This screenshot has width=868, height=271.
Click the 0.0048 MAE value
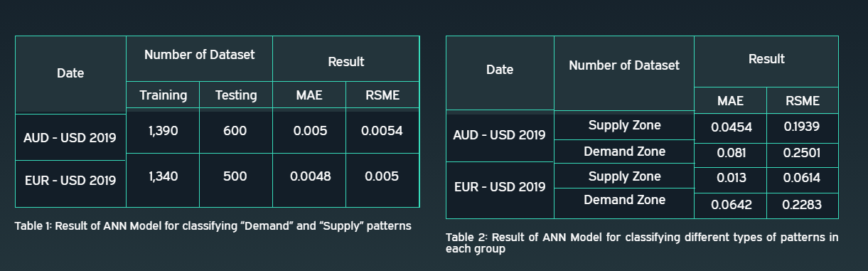tap(311, 176)
